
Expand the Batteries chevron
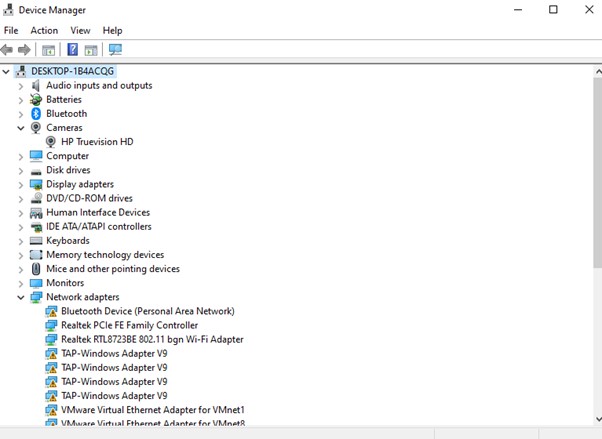(x=21, y=100)
